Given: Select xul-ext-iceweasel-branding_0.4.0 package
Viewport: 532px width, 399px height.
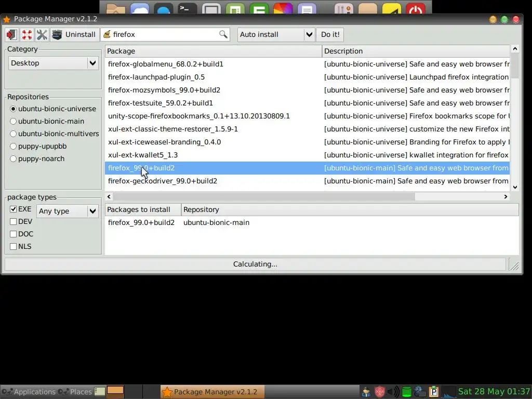Looking at the screenshot, I should tap(307, 142).
